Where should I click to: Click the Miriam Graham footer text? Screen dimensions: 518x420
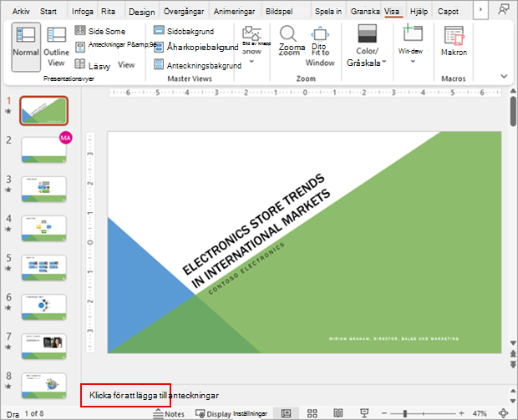coord(394,339)
